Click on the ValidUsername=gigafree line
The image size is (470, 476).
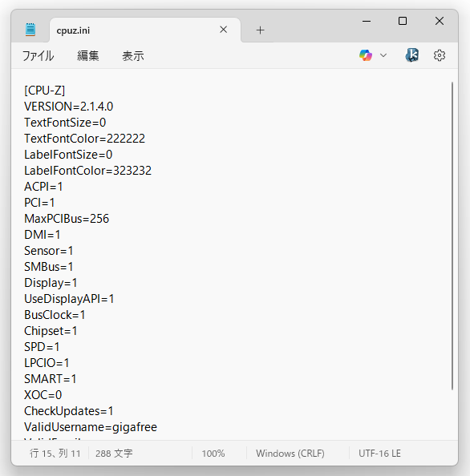pyautogui.click(x=91, y=427)
